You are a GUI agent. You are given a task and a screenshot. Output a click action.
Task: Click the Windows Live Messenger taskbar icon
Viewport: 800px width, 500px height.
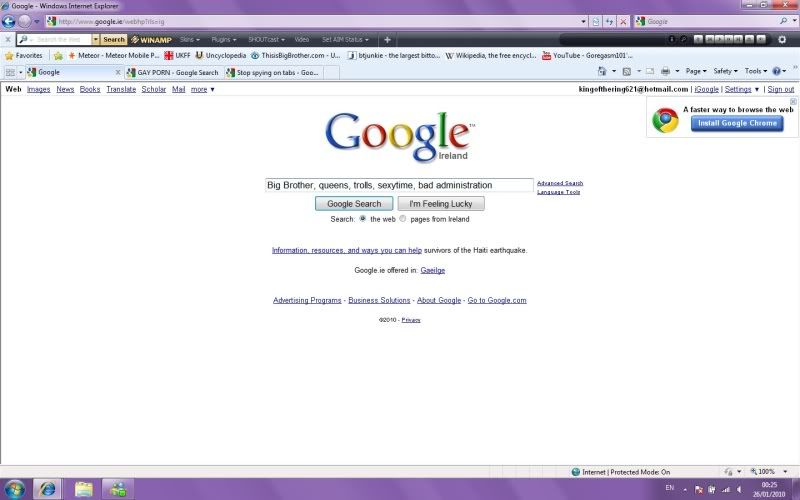point(118,489)
